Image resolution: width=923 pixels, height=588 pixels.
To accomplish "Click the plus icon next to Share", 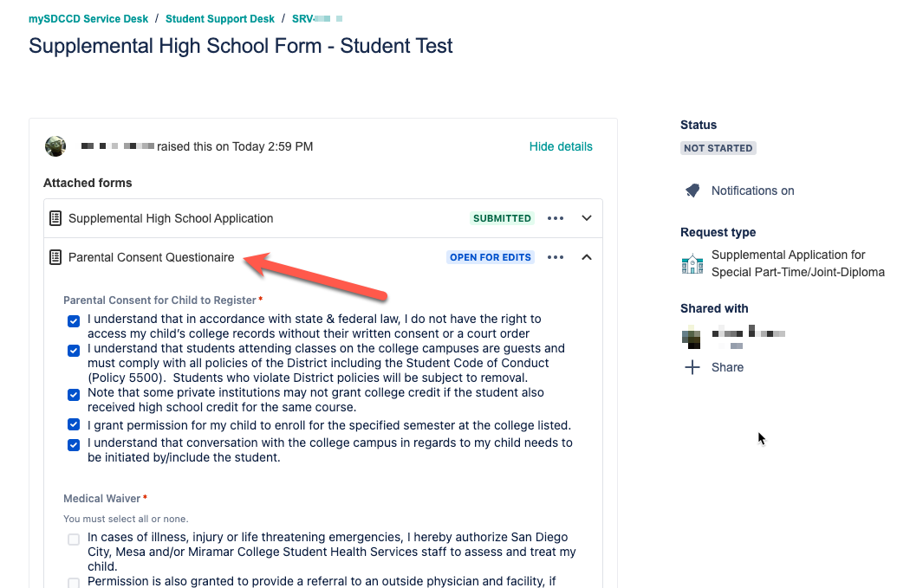I will point(692,367).
